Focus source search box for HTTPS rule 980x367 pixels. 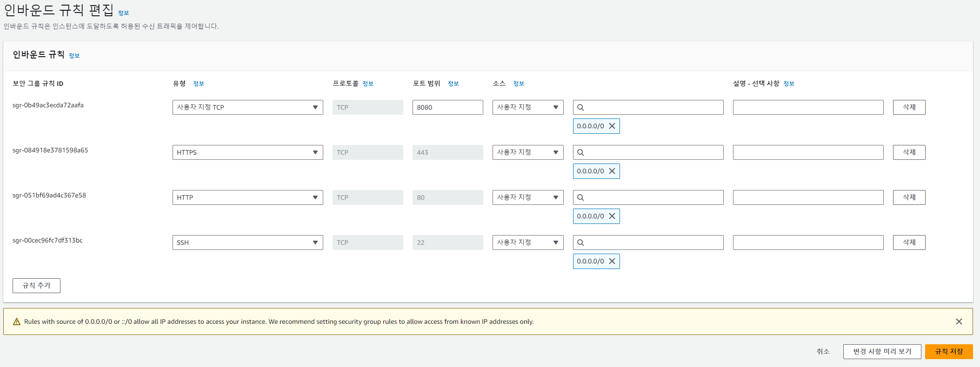pos(648,152)
